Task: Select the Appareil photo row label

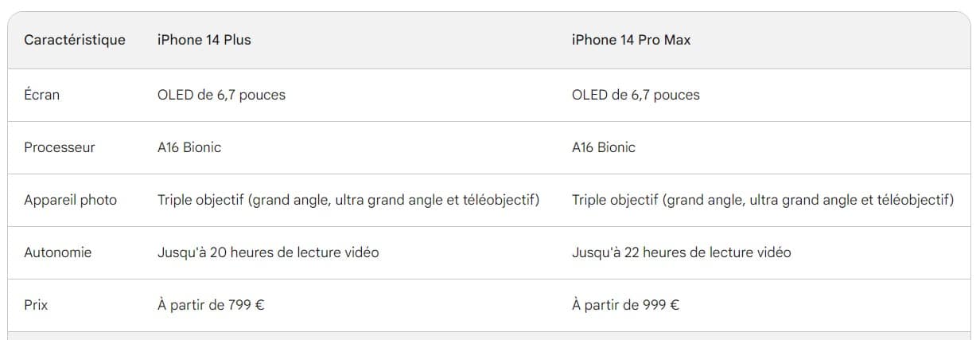Action: [70, 200]
